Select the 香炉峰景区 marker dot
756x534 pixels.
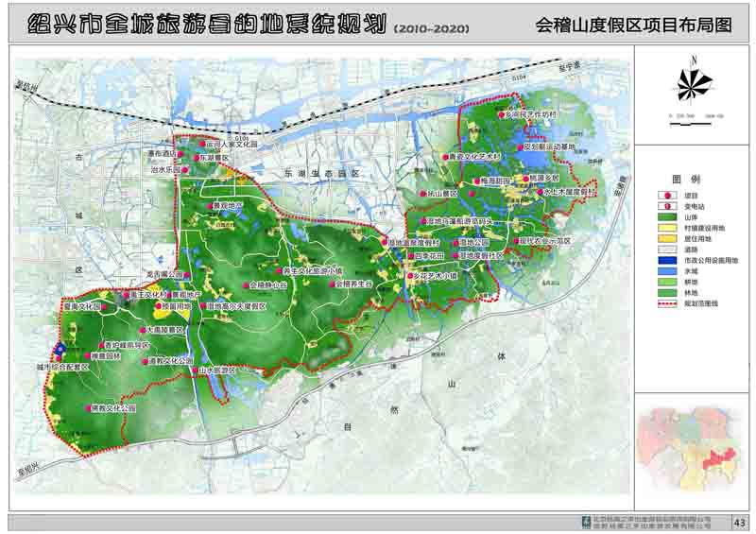coord(102,345)
